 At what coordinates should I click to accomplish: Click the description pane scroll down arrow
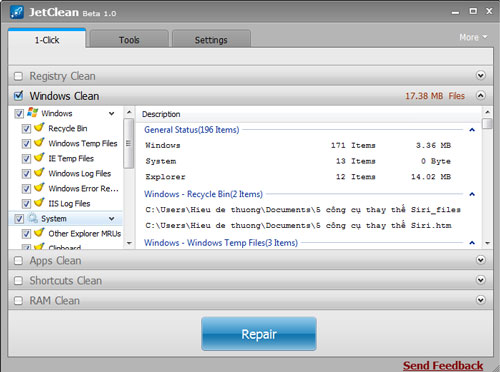pos(487,243)
